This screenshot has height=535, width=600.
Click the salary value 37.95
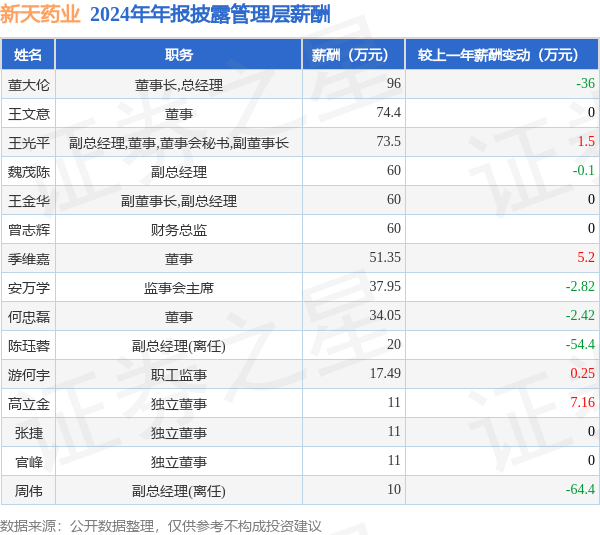tap(385, 287)
